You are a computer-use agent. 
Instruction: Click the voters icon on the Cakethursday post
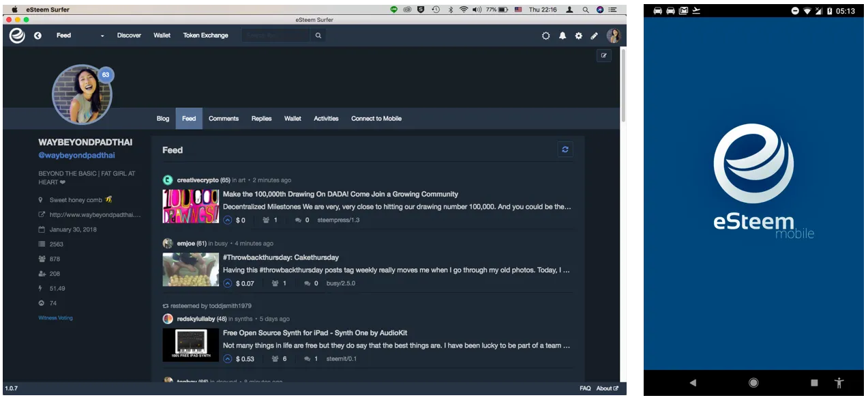275,283
